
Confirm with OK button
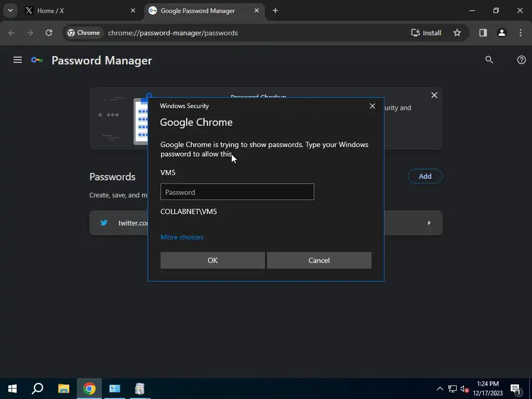[x=212, y=260]
